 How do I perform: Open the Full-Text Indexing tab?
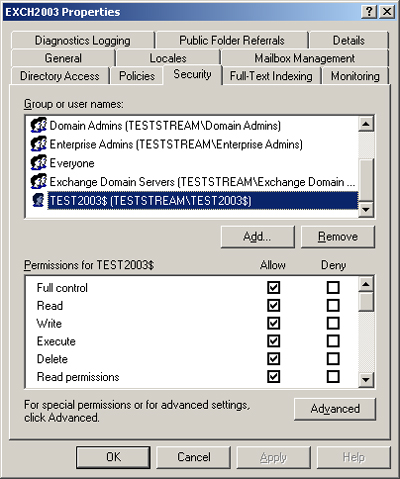click(x=271, y=76)
